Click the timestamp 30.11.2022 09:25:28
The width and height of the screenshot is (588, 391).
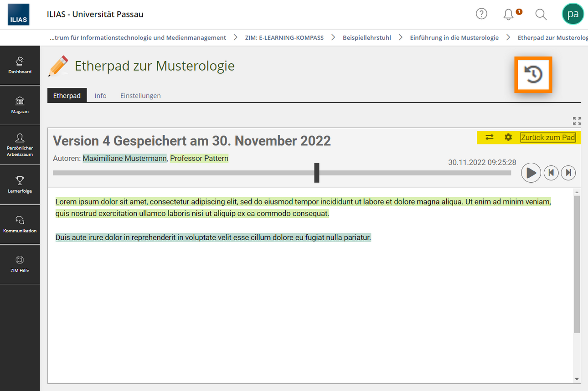[x=482, y=162]
